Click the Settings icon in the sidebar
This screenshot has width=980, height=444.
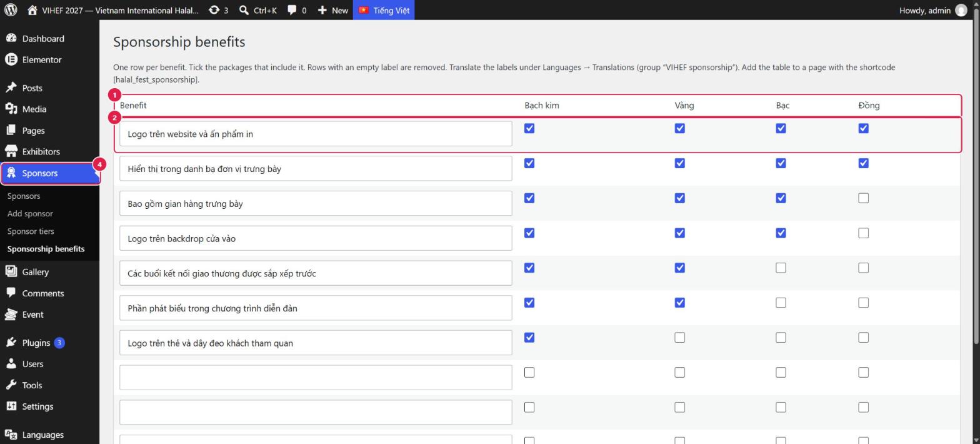pos(11,406)
